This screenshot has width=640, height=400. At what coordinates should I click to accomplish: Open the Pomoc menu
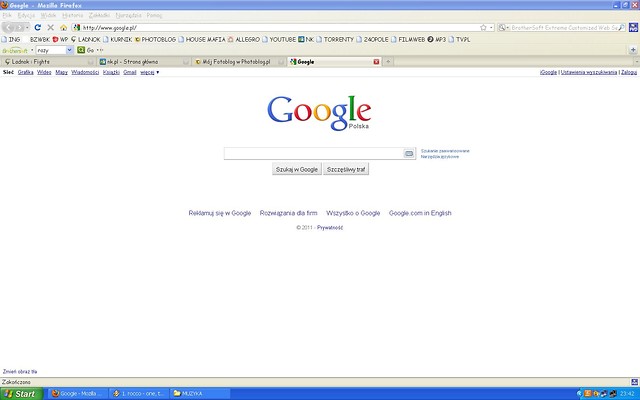154,15
